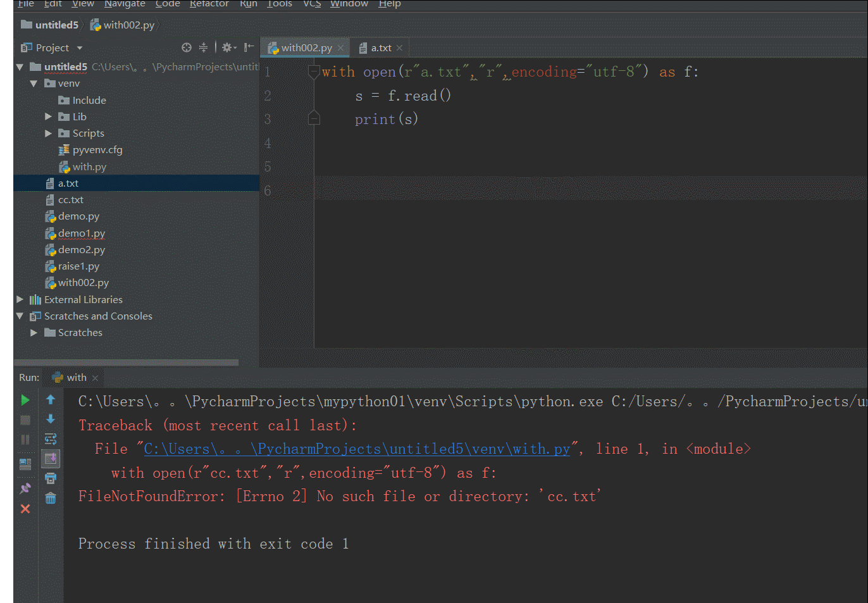
Task: Toggle scroll to end of output
Action: [x=51, y=458]
